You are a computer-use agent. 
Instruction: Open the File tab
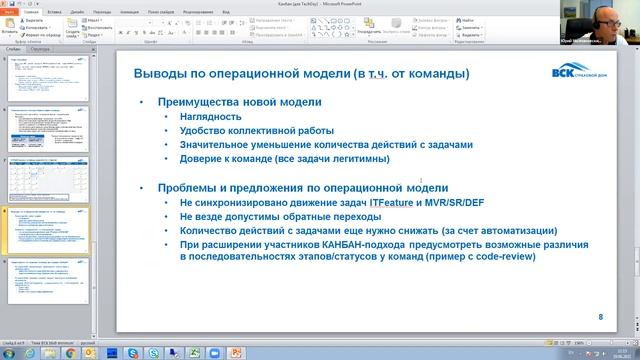(9, 12)
